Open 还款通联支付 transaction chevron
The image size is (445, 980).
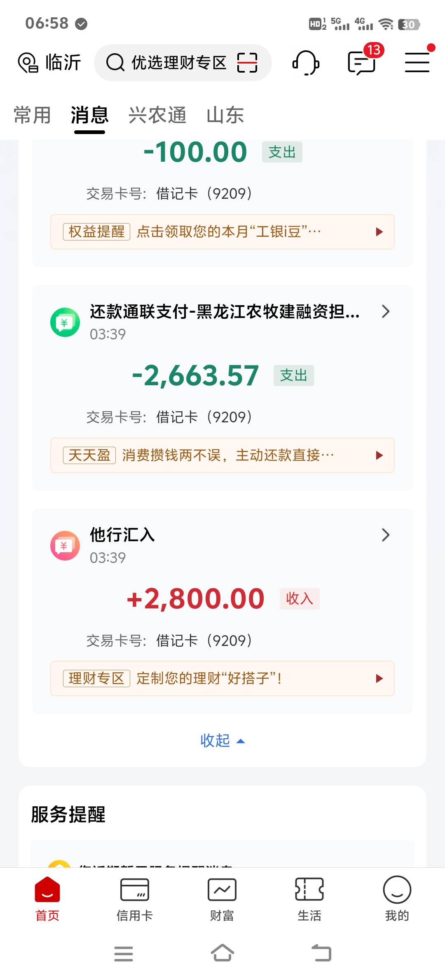[x=385, y=311]
